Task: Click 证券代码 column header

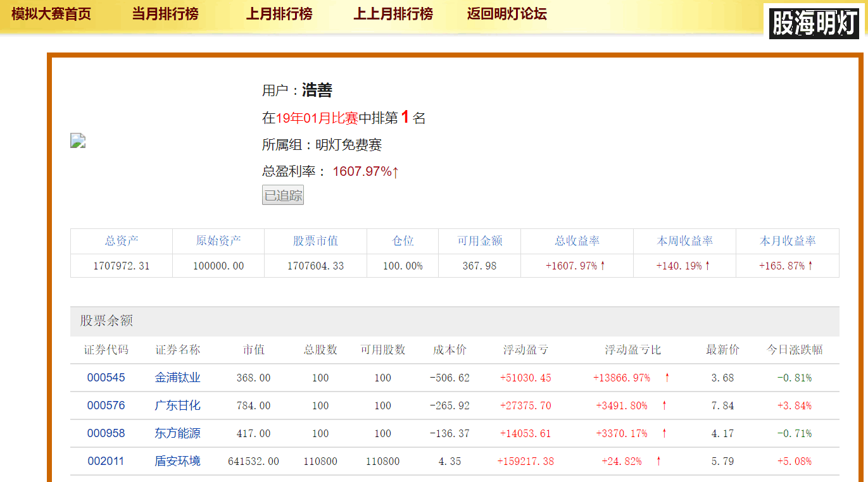Action: [x=106, y=350]
